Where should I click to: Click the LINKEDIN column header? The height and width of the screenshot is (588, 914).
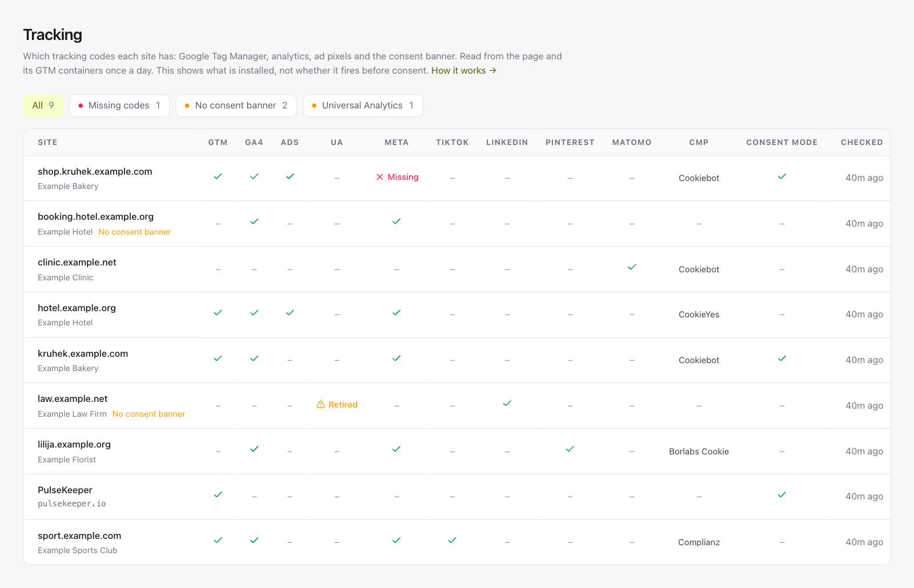pyautogui.click(x=507, y=143)
